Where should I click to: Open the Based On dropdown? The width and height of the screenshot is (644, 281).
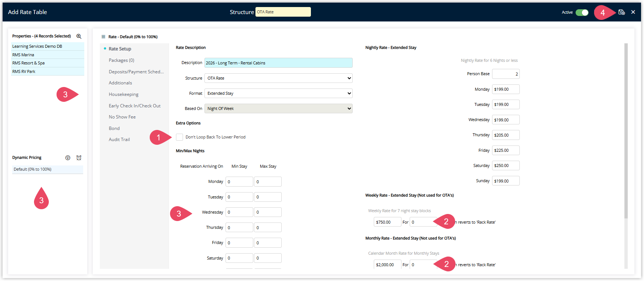[278, 108]
